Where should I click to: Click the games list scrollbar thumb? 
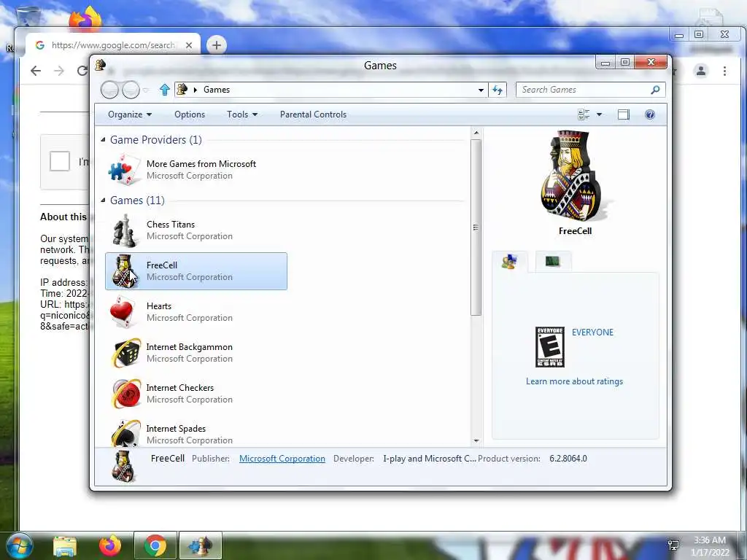pos(476,227)
